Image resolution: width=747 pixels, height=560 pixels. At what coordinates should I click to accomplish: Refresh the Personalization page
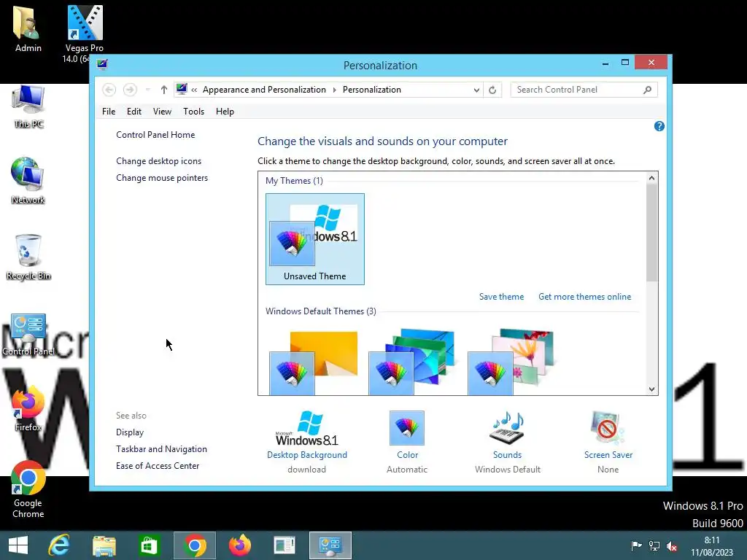[x=492, y=90]
